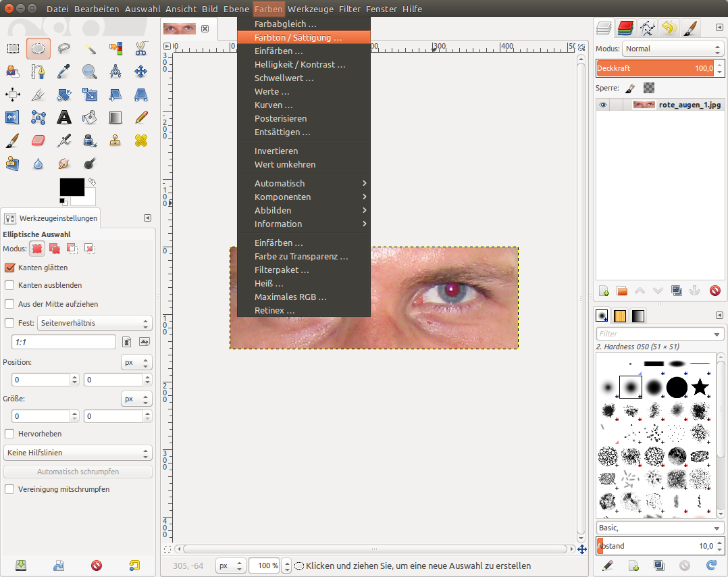Activate the Heal tool
This screenshot has width=728, height=577.
[x=140, y=141]
